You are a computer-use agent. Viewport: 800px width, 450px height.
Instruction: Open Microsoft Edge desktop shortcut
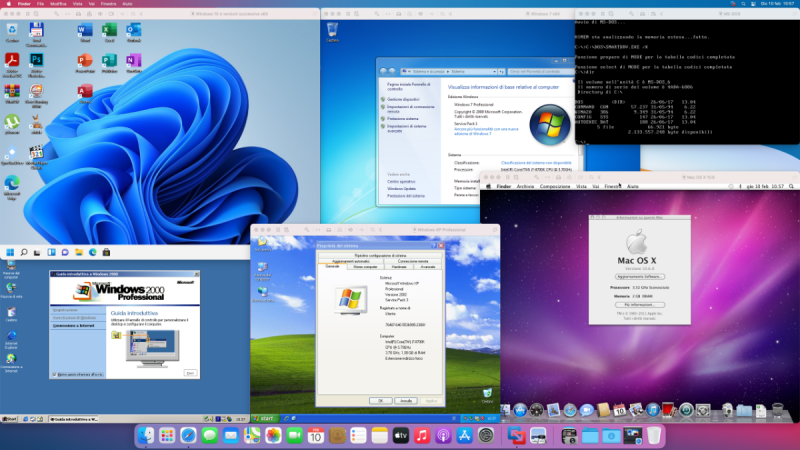(x=12, y=184)
